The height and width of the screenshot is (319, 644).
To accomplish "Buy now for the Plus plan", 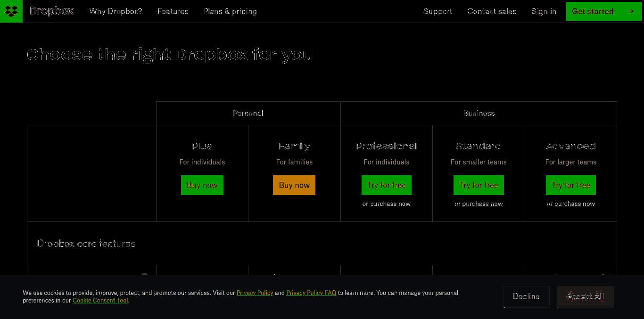I will pos(202,185).
